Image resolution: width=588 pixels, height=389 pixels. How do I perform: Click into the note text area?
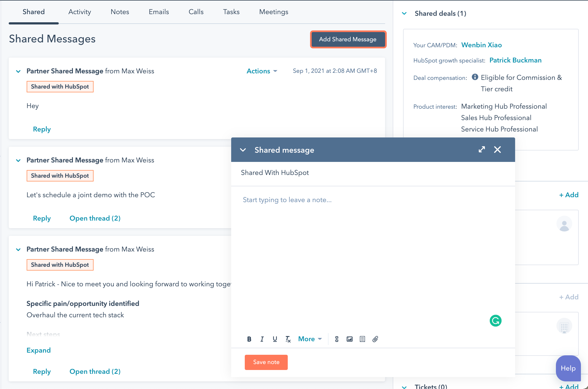click(373, 258)
